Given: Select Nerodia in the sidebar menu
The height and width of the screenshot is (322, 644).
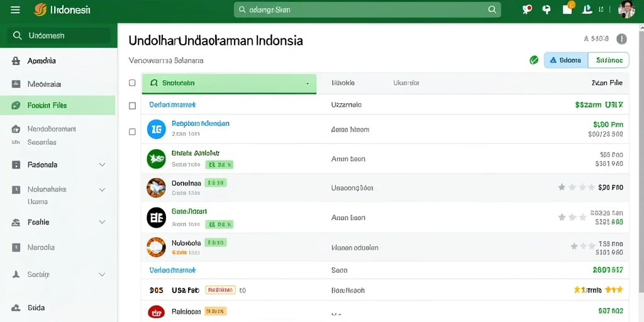Looking at the screenshot, I should pyautogui.click(x=41, y=247).
